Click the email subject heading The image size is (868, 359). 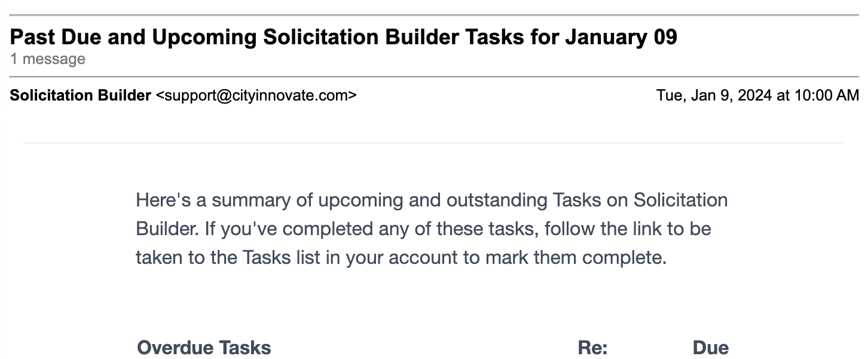[x=344, y=38]
